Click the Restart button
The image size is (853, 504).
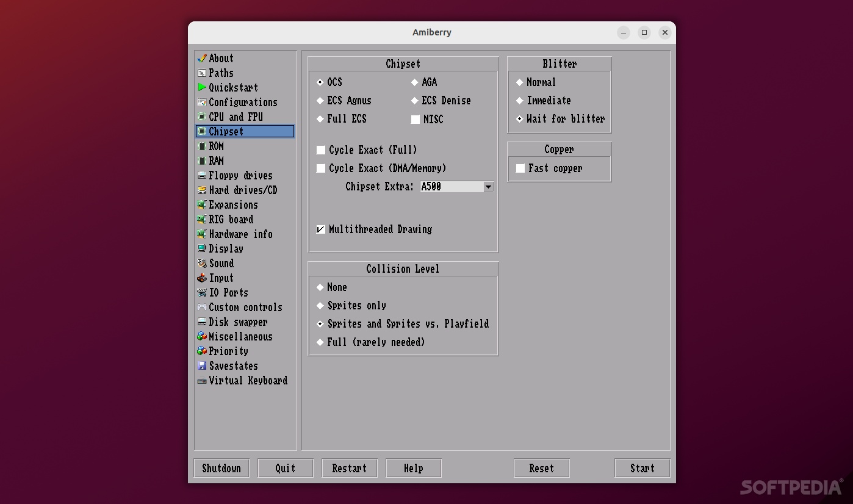tap(350, 468)
